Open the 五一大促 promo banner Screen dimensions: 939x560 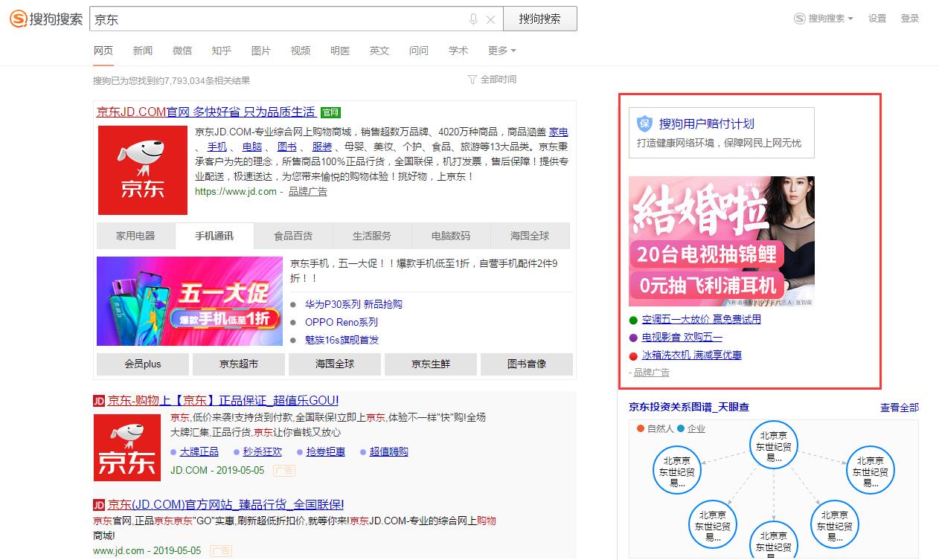coord(189,301)
